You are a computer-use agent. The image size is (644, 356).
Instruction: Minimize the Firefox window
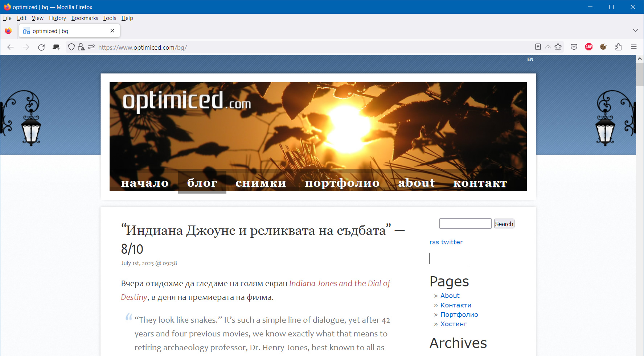[590, 7]
